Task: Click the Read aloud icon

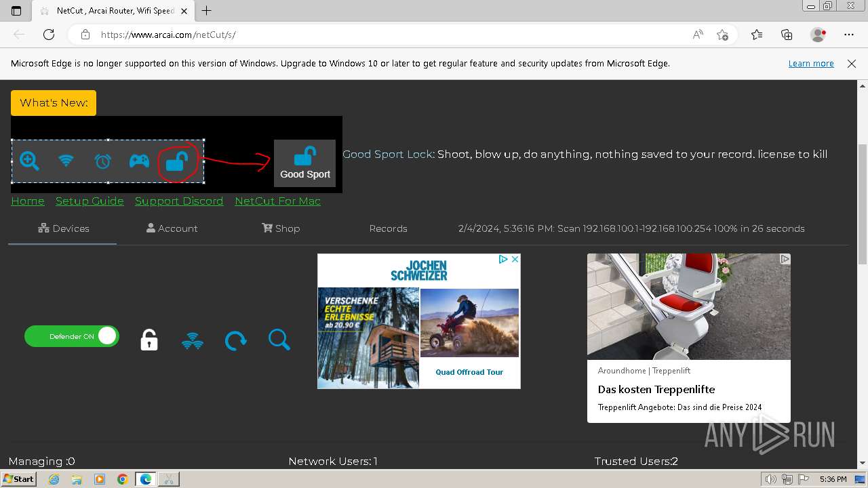Action: coord(698,35)
